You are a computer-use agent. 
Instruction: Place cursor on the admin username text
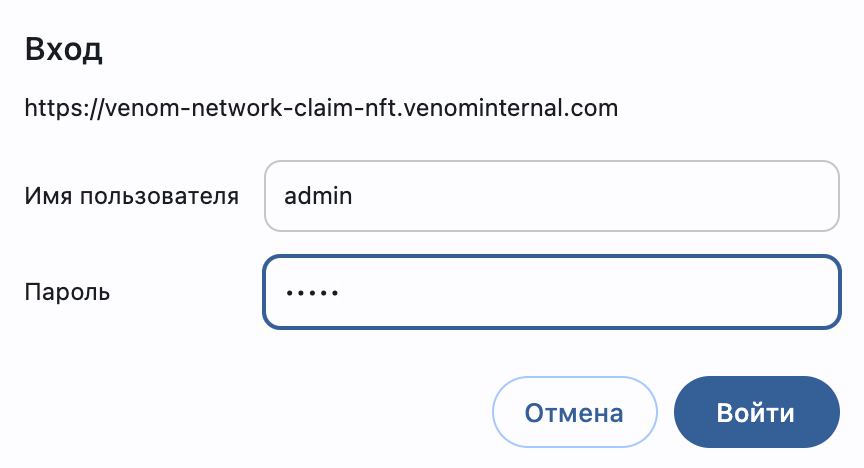318,196
